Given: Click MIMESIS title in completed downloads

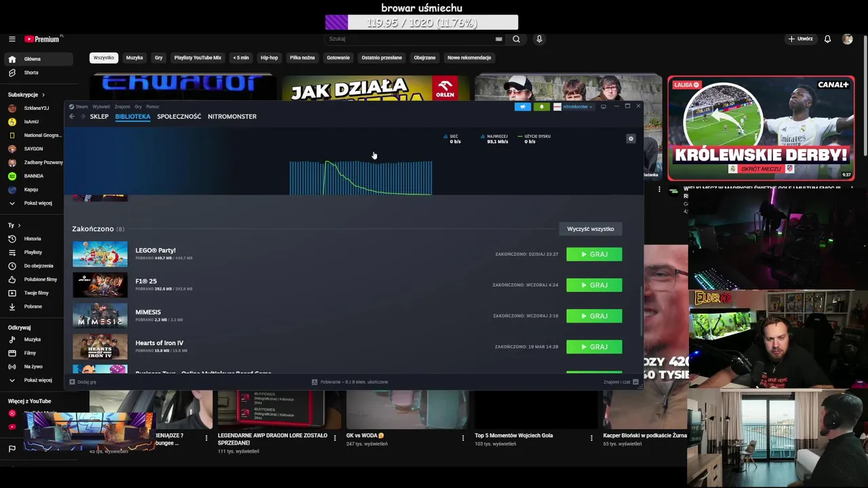Looking at the screenshot, I should 148,312.
